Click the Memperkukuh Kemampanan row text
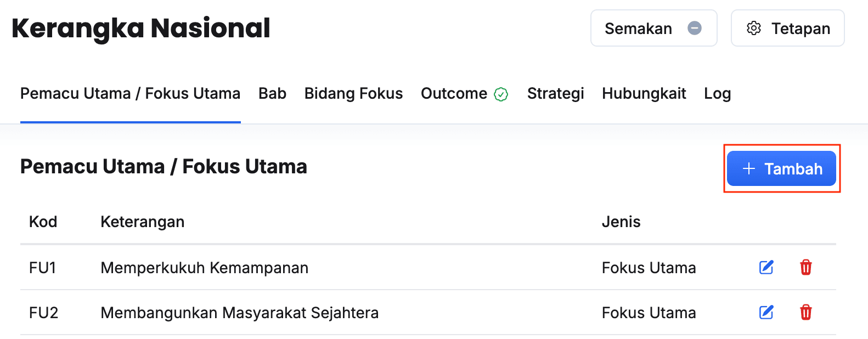868x339 pixels. 204,268
